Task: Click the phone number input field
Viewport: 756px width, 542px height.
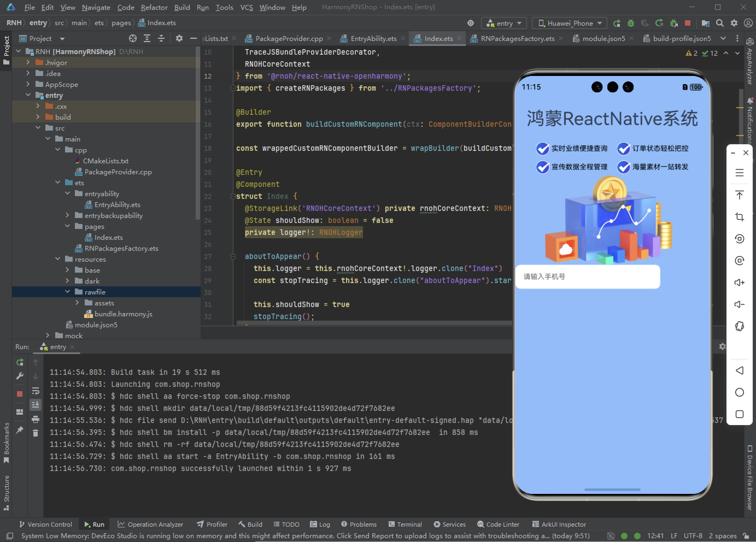Action: click(588, 276)
